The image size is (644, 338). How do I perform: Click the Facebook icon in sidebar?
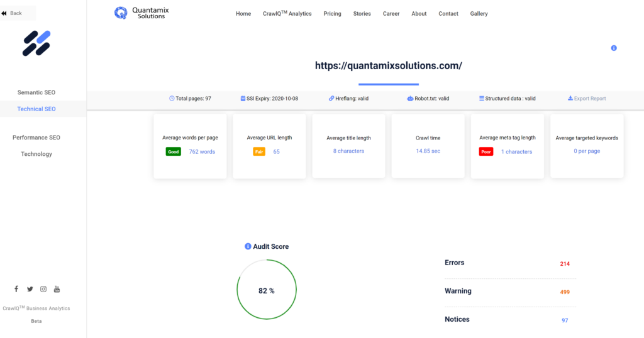(16, 289)
